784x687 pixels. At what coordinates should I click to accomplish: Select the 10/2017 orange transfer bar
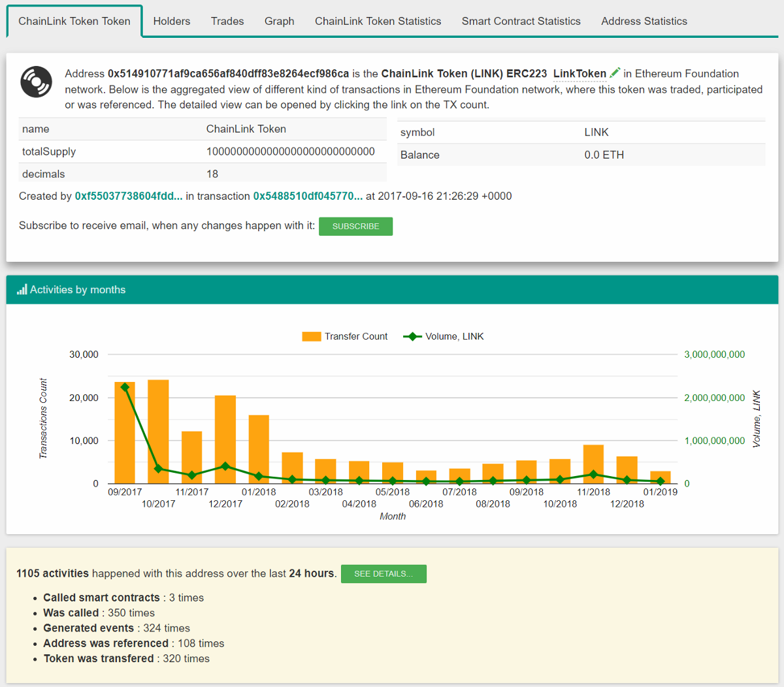coord(158,432)
